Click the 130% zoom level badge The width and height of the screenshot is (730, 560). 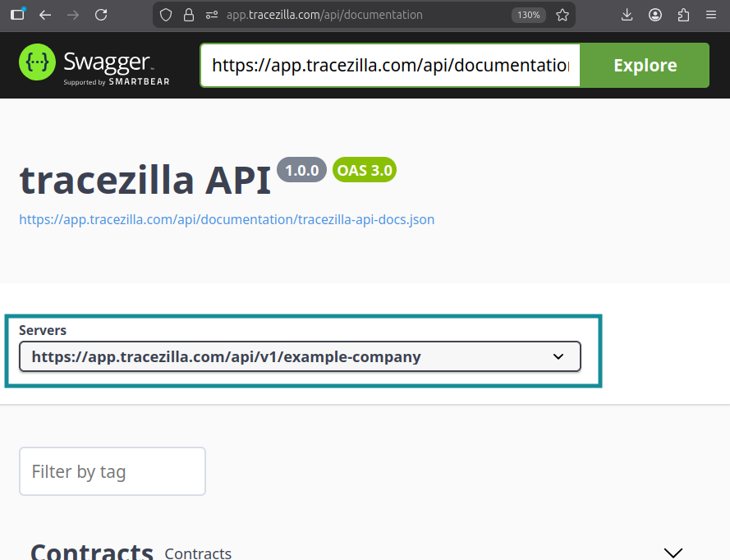(529, 15)
